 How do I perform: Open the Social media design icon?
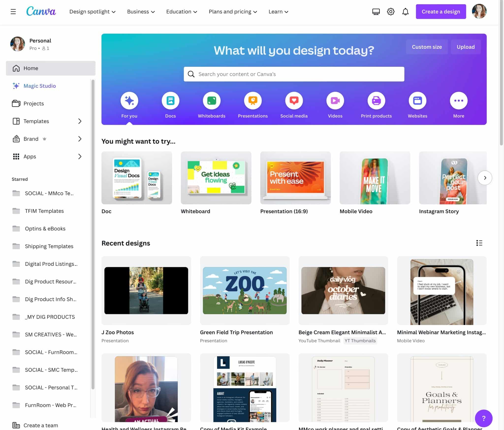[294, 100]
